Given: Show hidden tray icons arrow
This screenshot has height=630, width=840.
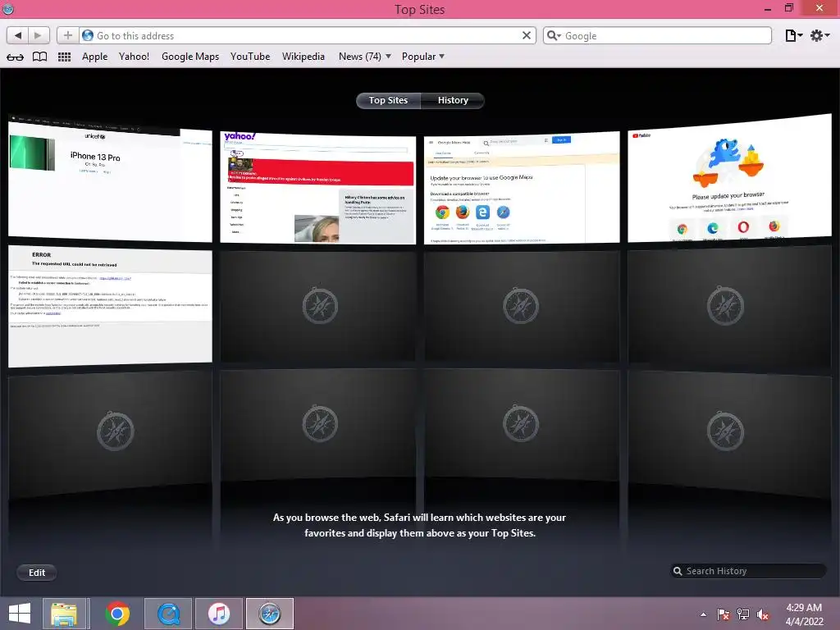Looking at the screenshot, I should tap(703, 614).
